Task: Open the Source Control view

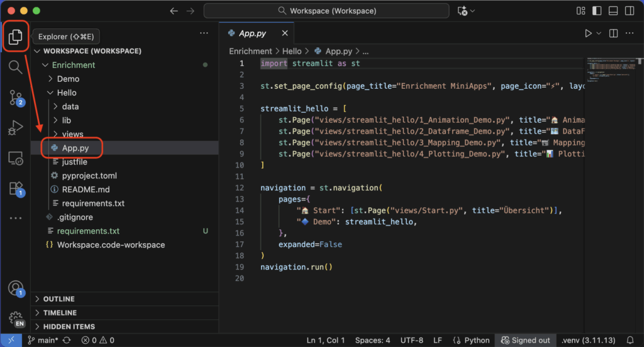Action: tap(15, 97)
